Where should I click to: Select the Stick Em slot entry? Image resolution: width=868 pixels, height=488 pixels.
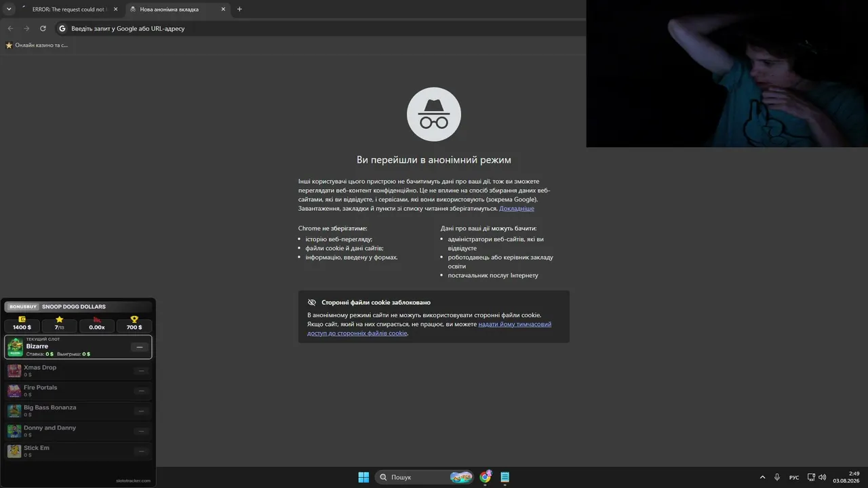tap(78, 451)
